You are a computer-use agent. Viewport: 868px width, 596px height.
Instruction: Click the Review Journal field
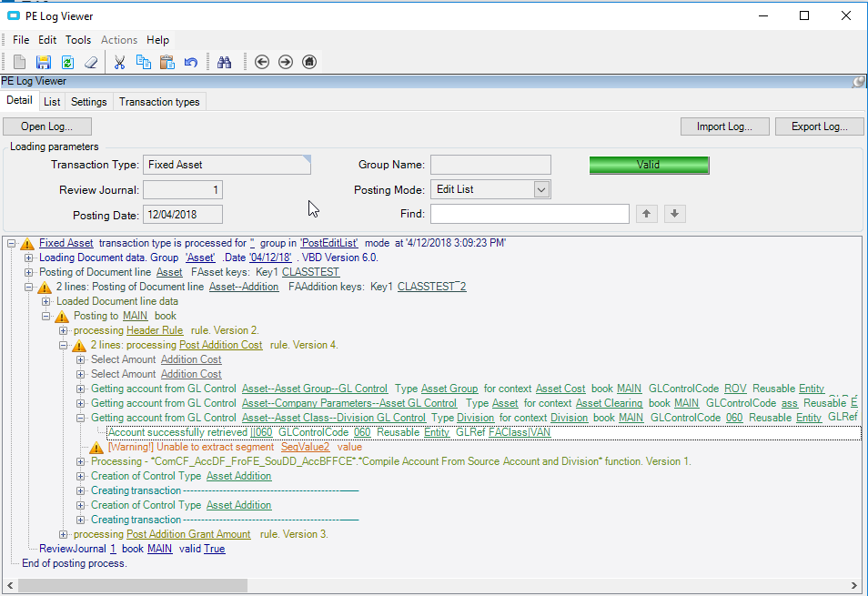point(183,190)
